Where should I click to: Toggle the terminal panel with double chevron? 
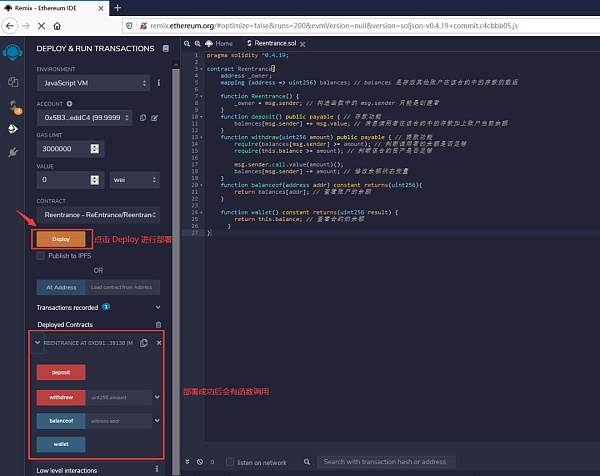[x=187, y=462]
